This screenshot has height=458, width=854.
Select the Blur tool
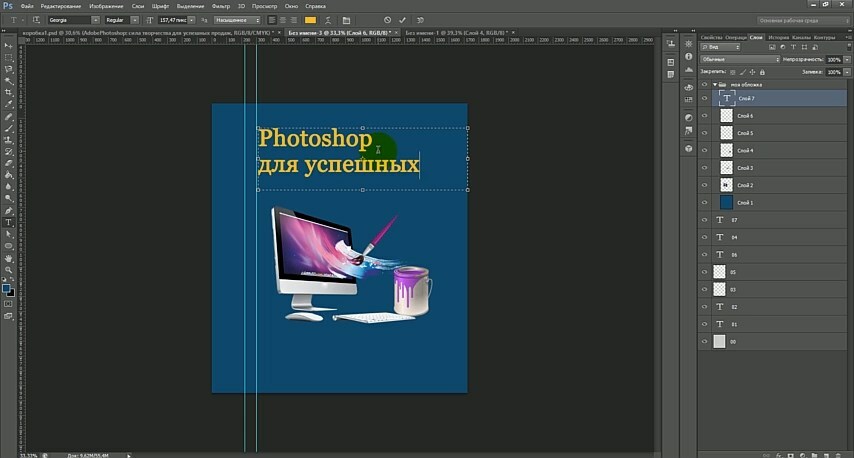(8, 187)
